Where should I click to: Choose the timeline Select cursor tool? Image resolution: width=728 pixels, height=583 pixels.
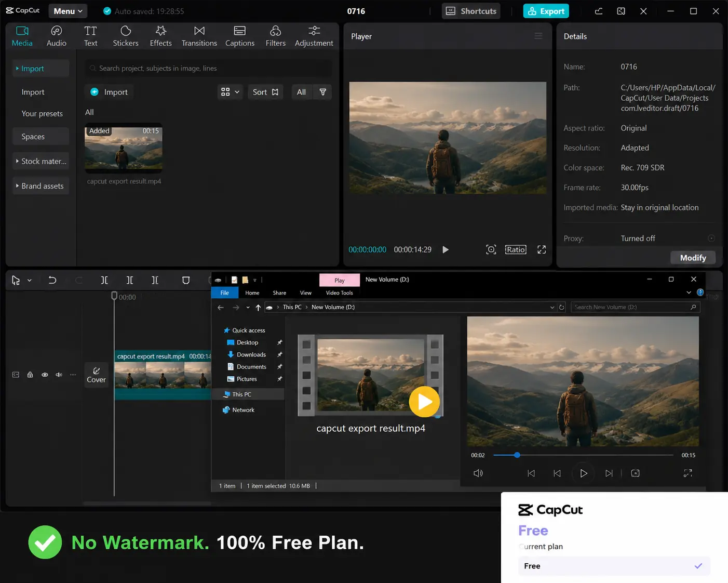(16, 281)
